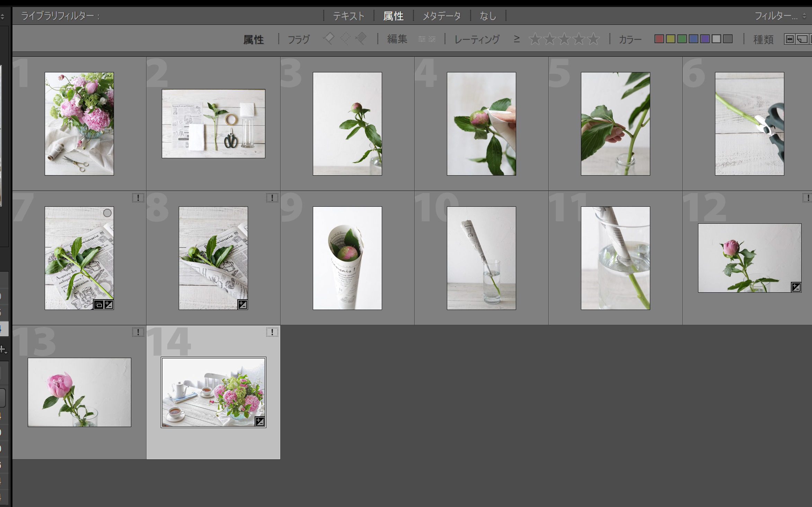Filter by green color label
Viewport: 812px width, 507px height.
point(682,39)
